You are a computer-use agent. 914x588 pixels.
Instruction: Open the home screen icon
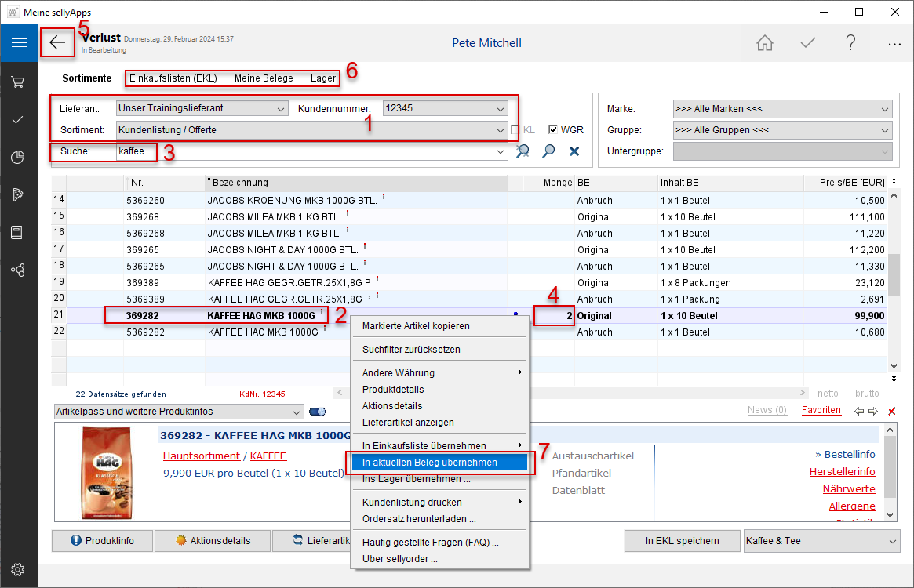(x=765, y=43)
